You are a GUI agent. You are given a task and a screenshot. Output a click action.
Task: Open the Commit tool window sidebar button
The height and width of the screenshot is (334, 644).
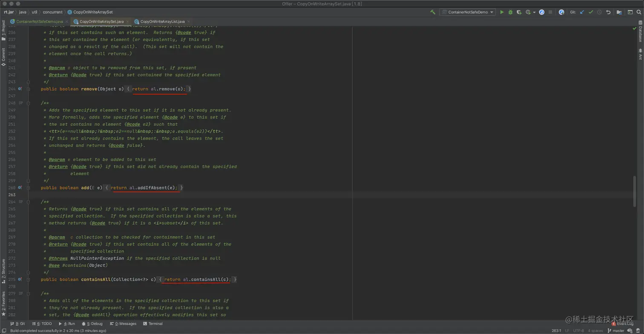[3, 57]
